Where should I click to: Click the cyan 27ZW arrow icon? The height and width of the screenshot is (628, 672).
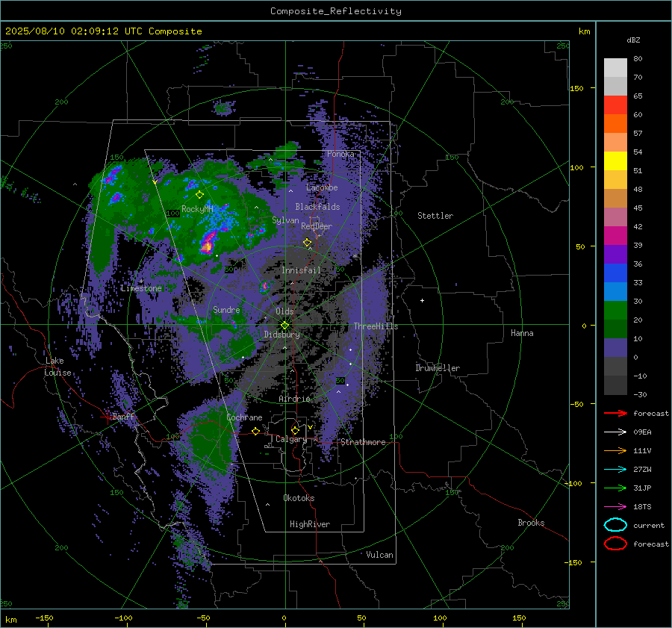tap(615, 470)
